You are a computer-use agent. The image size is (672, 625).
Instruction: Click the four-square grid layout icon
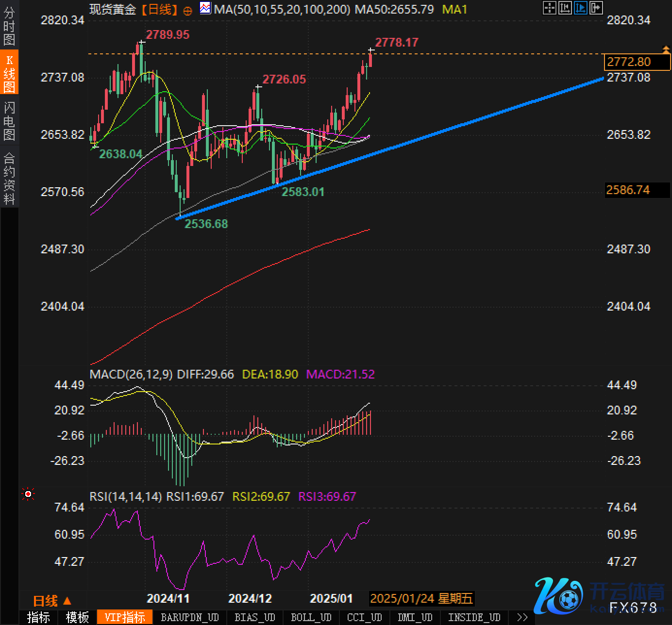(x=549, y=8)
